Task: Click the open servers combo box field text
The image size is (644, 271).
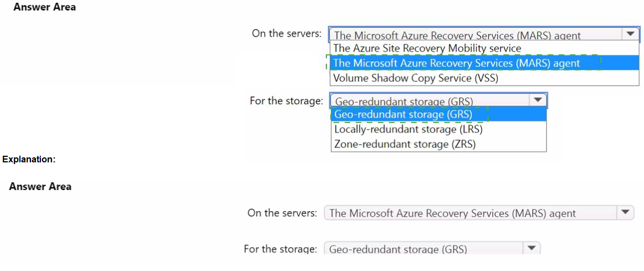Action: tap(457, 35)
